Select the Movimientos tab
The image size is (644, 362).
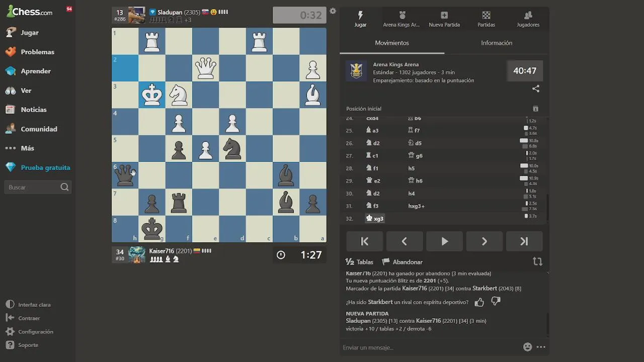[392, 43]
